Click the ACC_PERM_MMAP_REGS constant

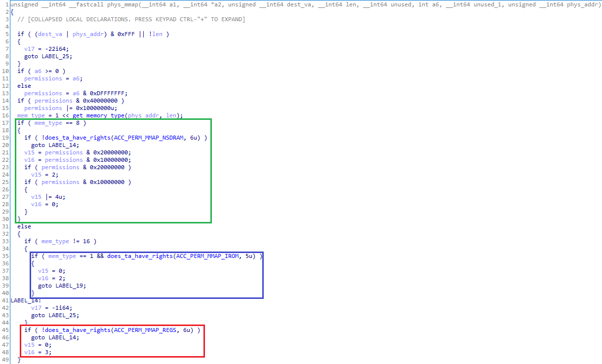tap(146, 330)
